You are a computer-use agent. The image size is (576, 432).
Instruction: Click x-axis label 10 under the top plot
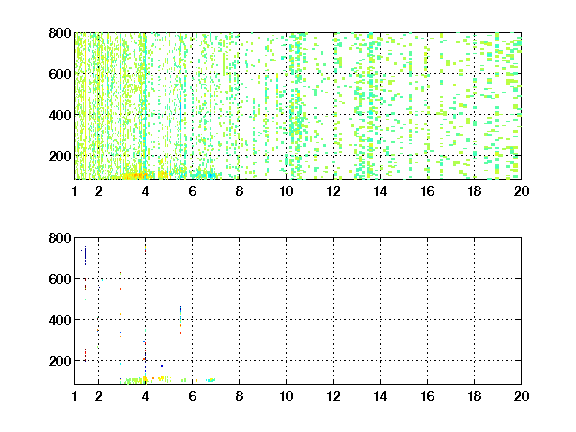point(286,191)
